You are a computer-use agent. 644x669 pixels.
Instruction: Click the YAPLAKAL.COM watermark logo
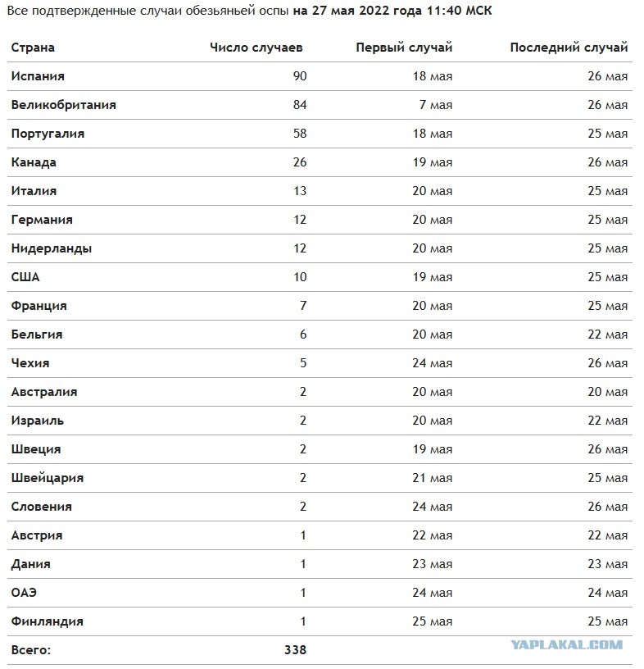point(566,644)
